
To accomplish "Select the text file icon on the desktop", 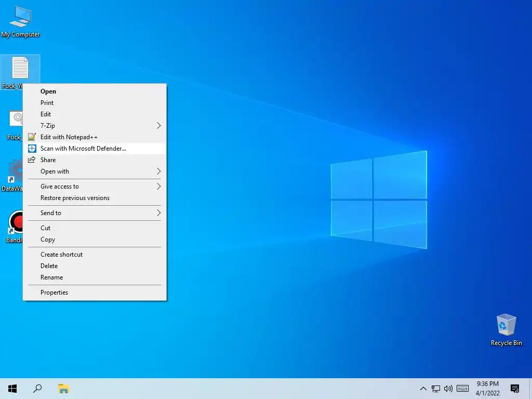I will pyautogui.click(x=20, y=67).
